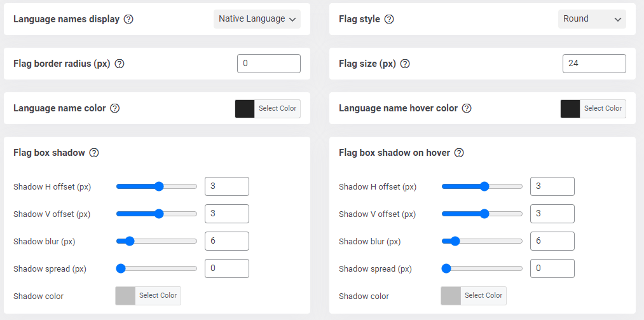The width and height of the screenshot is (644, 320).
Task: Click gray Shadow color swatch in Flag box shadow
Action: pyautogui.click(x=125, y=296)
